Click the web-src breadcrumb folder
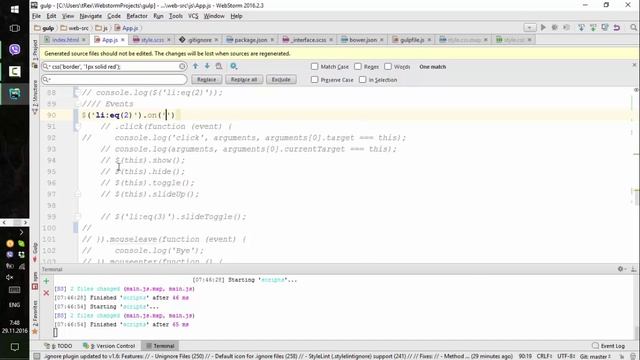 coord(75,28)
